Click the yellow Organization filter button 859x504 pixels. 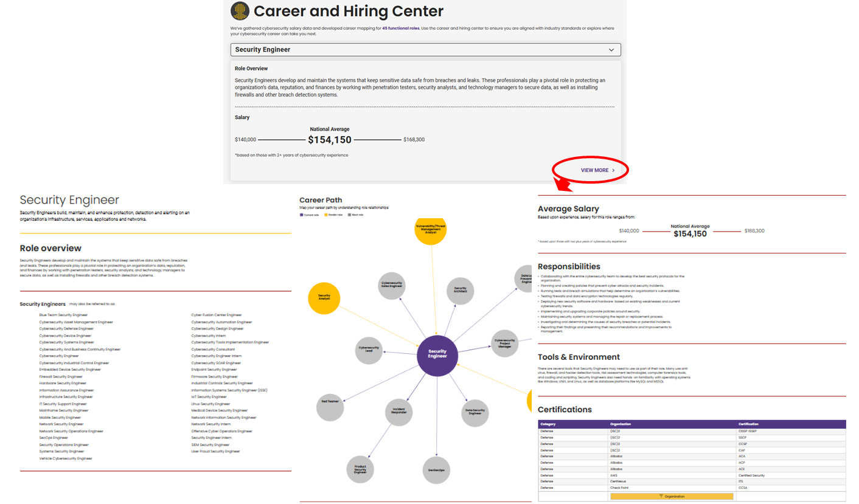pyautogui.click(x=672, y=496)
